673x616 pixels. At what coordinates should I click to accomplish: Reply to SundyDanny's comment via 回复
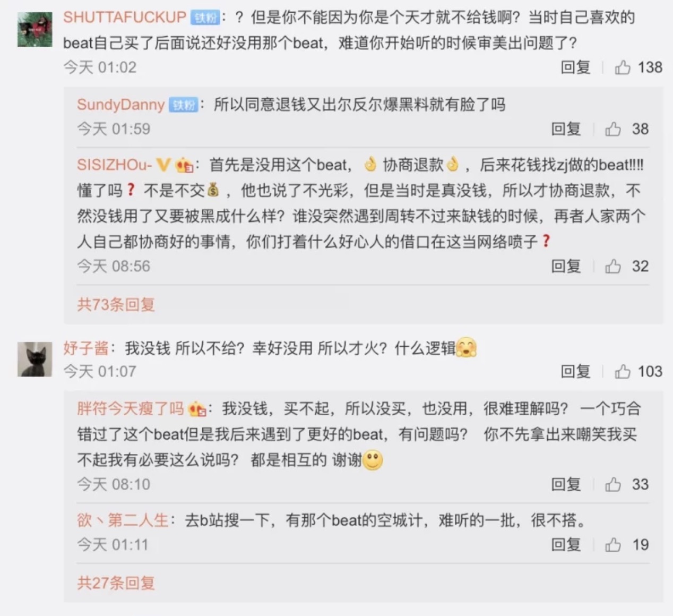566,129
